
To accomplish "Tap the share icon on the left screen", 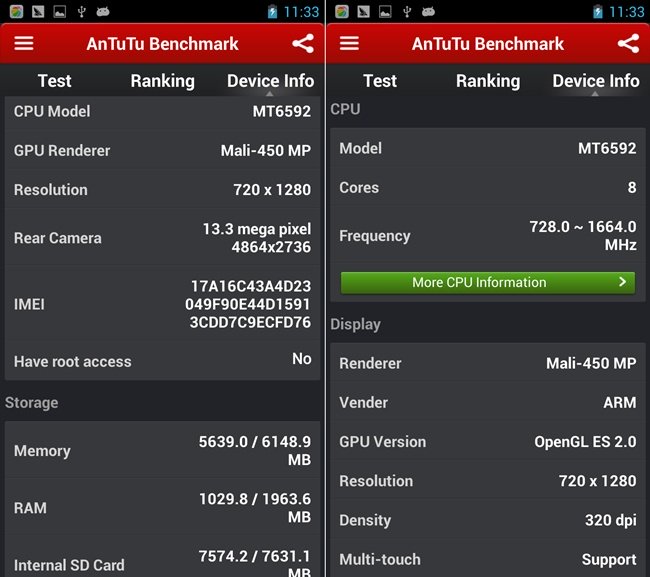I will 303,44.
